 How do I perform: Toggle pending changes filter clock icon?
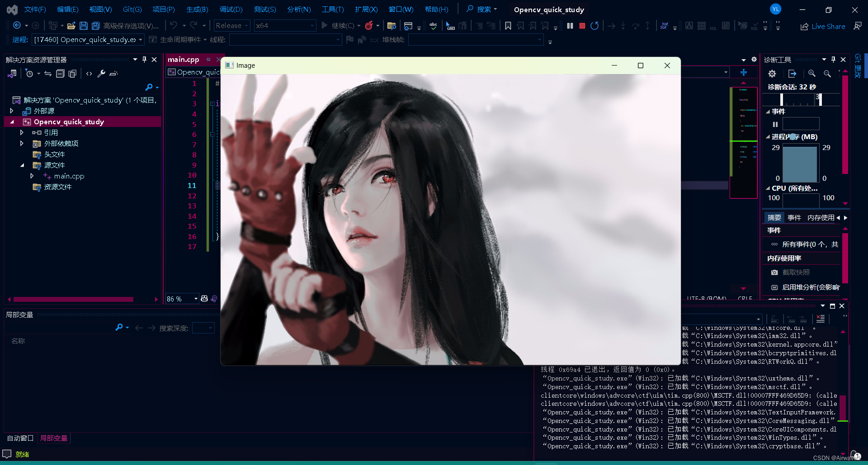(x=29, y=73)
